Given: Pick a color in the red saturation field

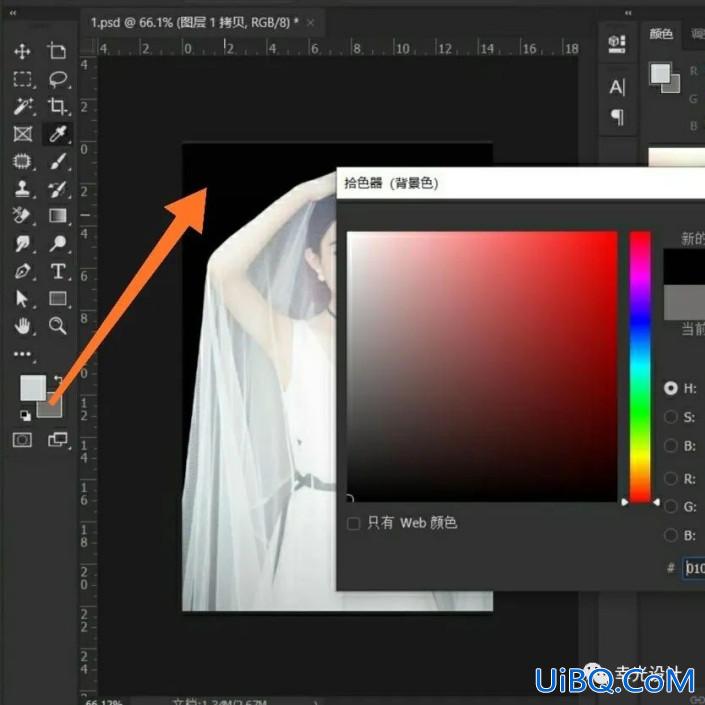Looking at the screenshot, I should click(482, 366).
